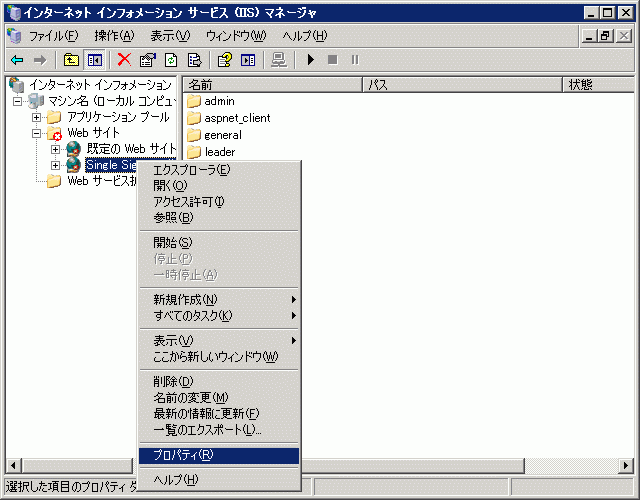Click the pause toolbar icon
640x500 pixels.
point(355,60)
